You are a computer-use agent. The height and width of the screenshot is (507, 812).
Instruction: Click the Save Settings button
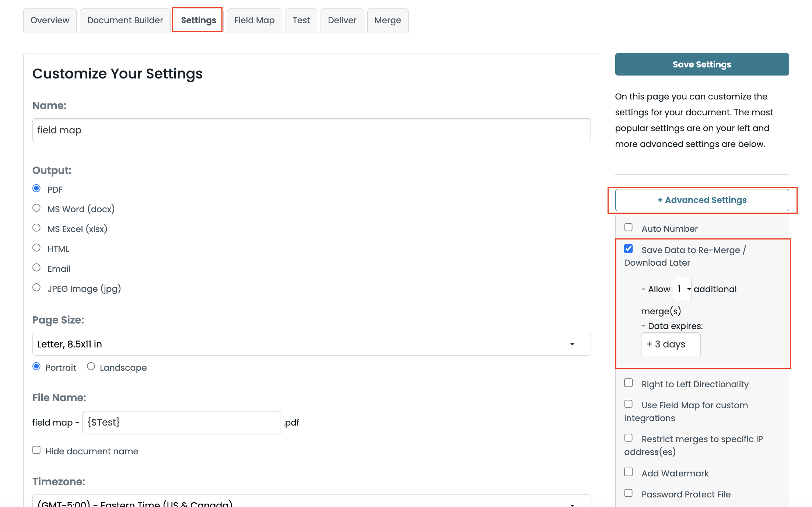coord(702,64)
